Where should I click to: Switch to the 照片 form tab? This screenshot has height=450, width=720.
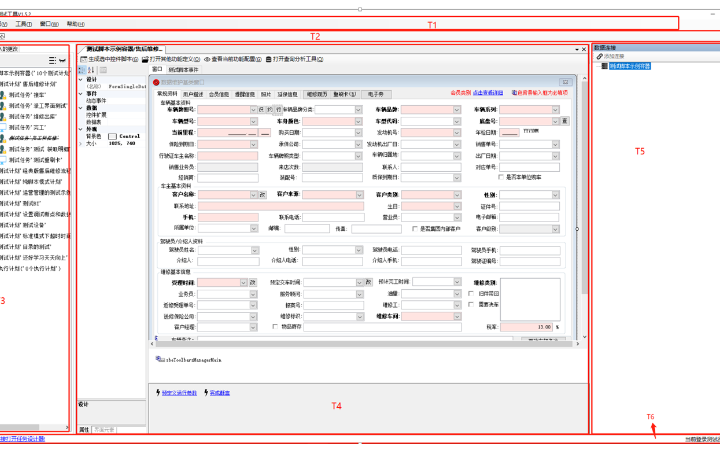tap(266, 94)
